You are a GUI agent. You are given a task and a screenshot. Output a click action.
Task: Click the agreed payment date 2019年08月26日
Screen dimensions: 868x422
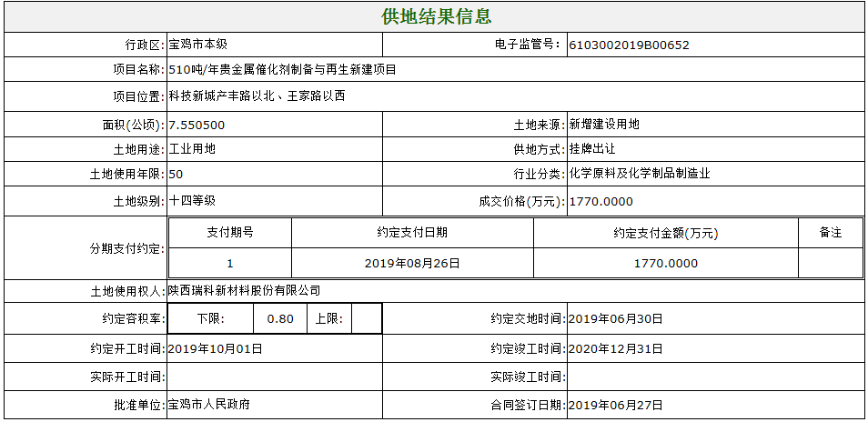[412, 264]
